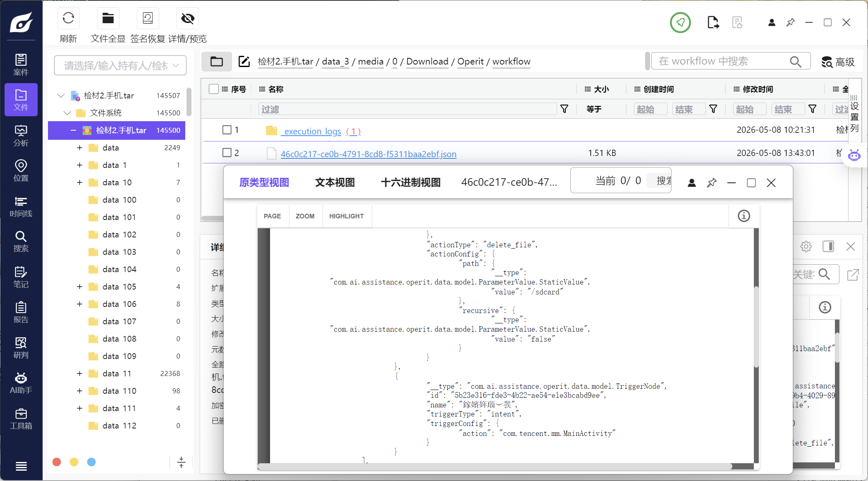Click the hamburger menu at sidebar bottom
Screen dimensions: 868x481
tap(21, 466)
